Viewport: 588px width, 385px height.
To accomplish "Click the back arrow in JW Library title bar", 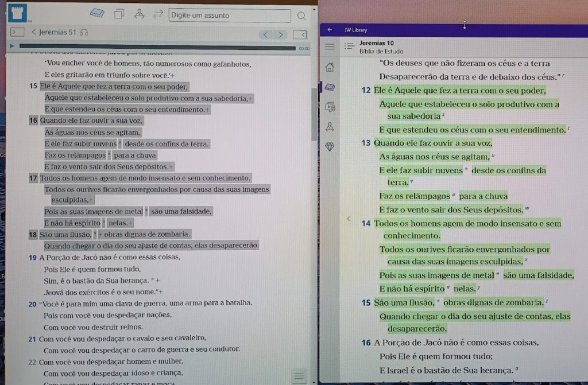I will [x=330, y=30].
